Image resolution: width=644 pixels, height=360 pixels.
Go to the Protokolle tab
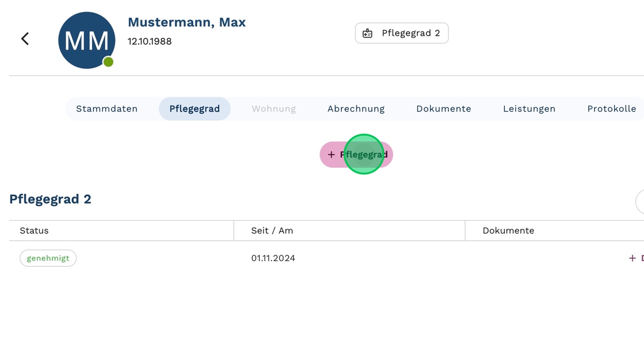(x=611, y=109)
